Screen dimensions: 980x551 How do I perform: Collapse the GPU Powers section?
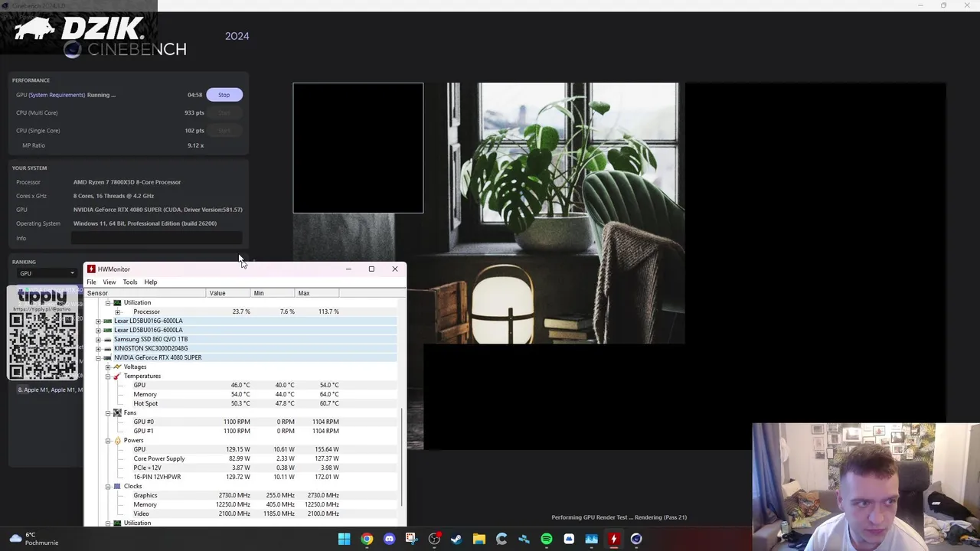[108, 441]
